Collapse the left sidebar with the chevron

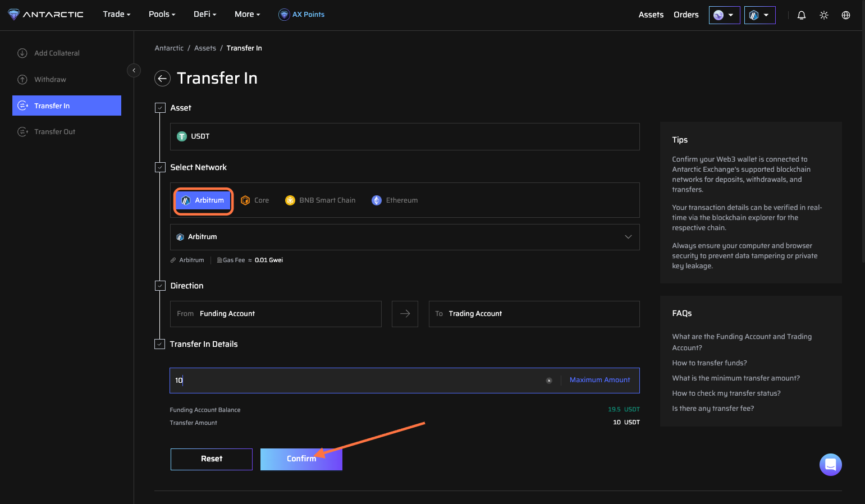(x=134, y=70)
